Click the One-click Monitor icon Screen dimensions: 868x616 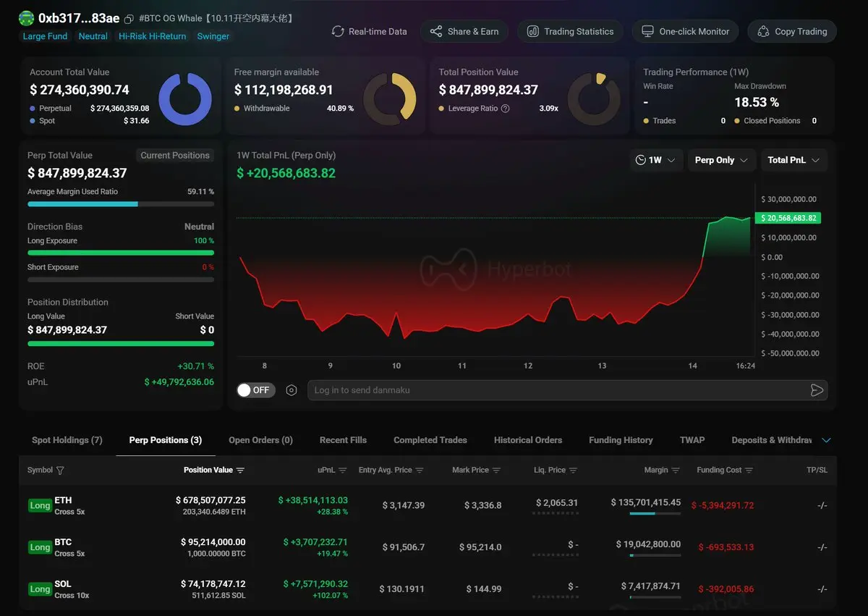tap(647, 31)
